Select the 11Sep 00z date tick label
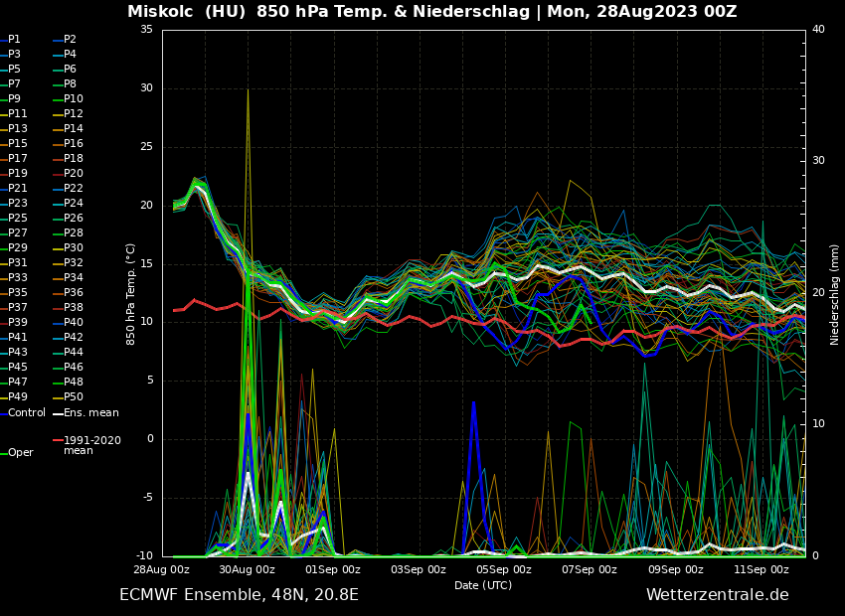This screenshot has height=616, width=845. tap(761, 569)
